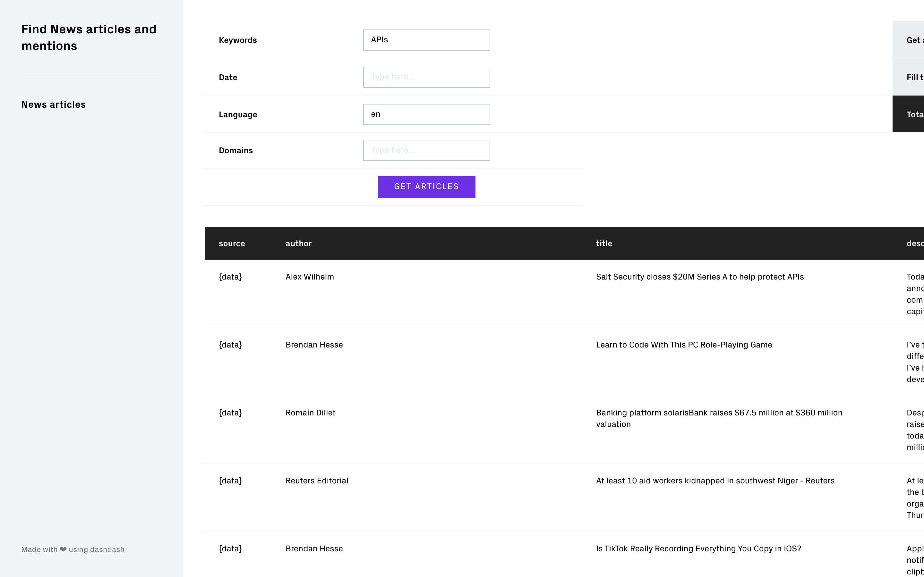Click the Domains input field
924x577 pixels.
(x=426, y=150)
